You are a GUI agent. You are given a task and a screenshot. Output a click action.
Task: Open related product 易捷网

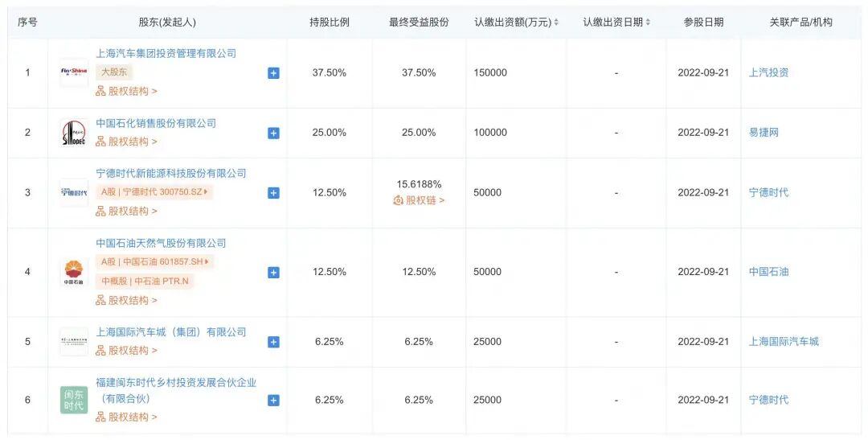764,133
